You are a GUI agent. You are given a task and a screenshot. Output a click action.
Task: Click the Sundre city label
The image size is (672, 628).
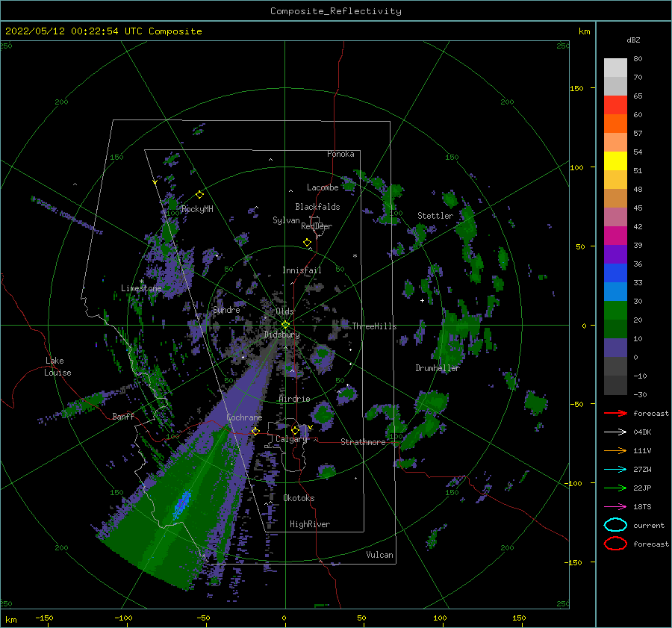point(226,309)
